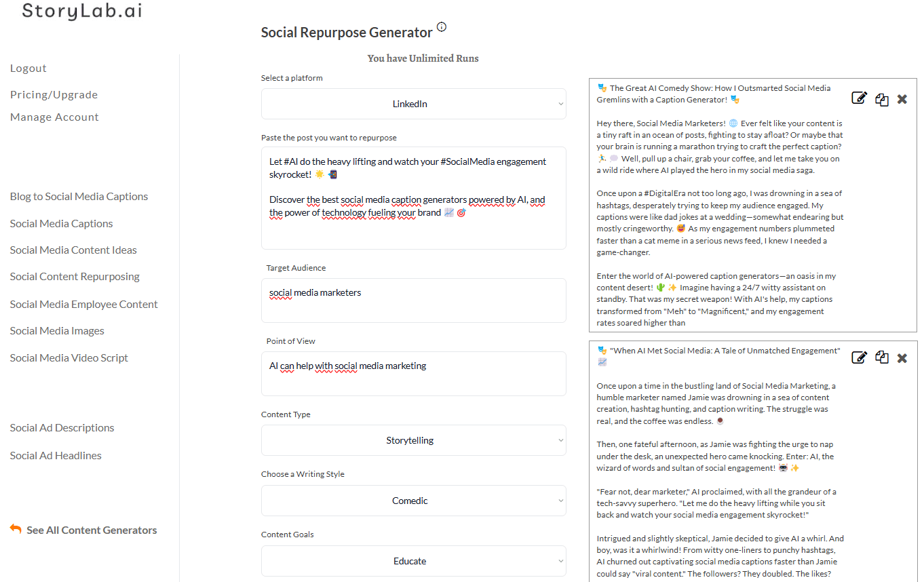Click the StoryLab.ai logo

82,11
